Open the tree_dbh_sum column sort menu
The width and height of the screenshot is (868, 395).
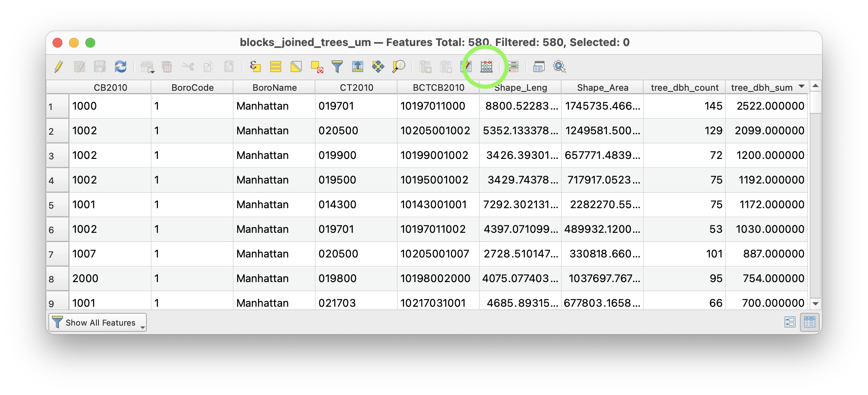(801, 87)
